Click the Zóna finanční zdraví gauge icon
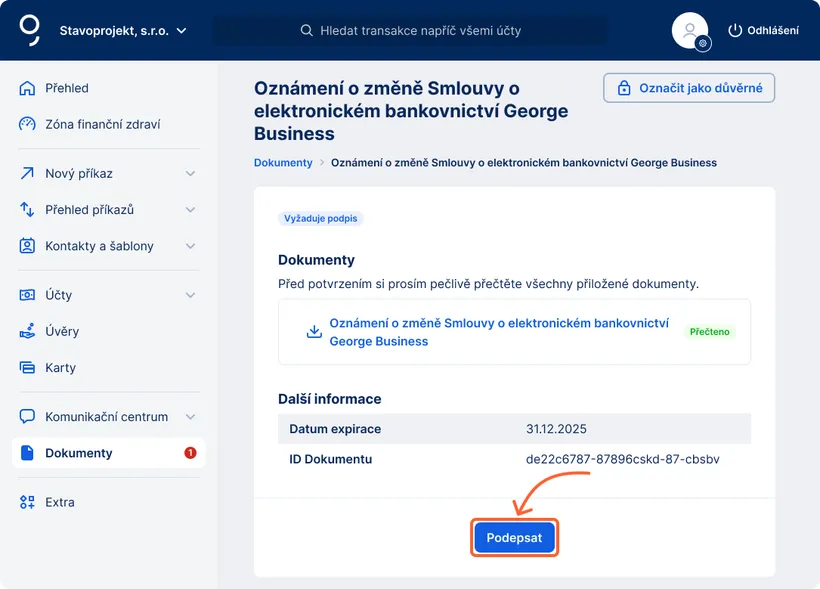 point(27,124)
